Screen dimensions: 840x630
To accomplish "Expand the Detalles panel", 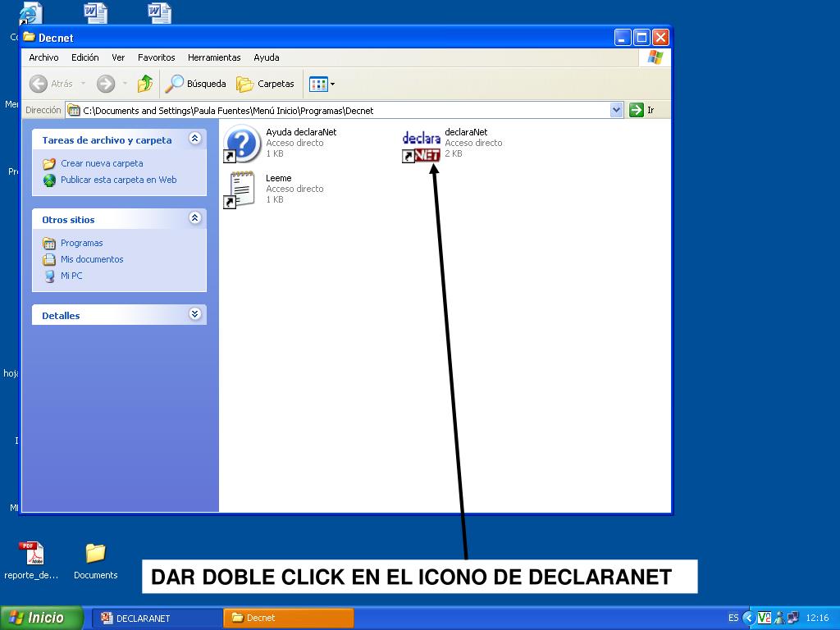I will click(x=195, y=314).
